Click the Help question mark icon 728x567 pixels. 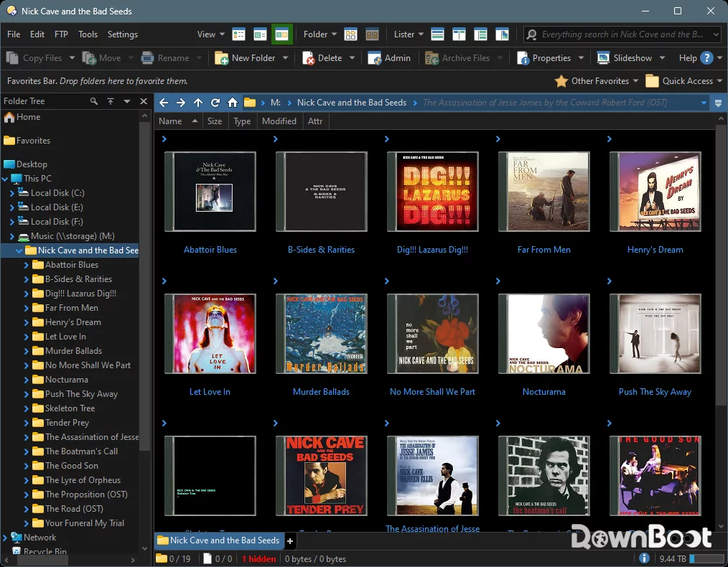click(x=706, y=58)
